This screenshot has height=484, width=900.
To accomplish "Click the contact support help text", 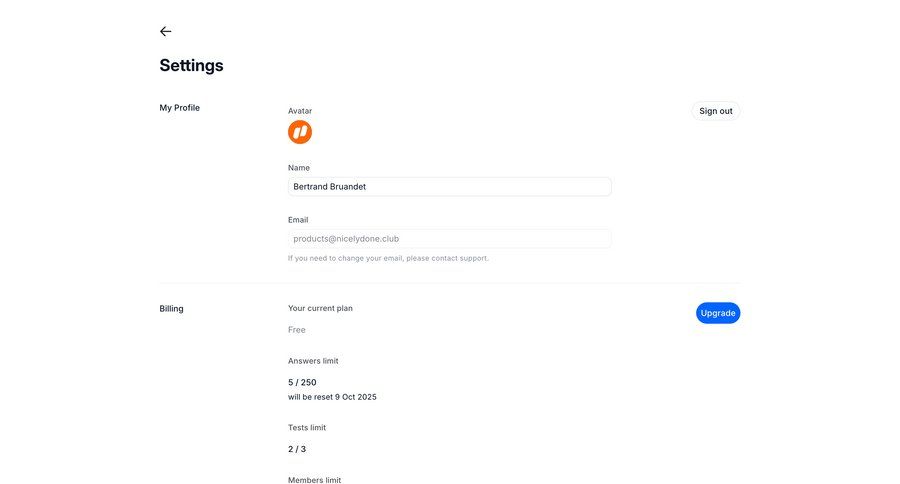I will point(388,258).
